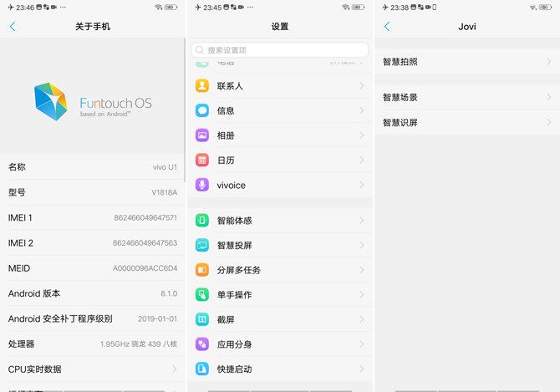Screen dimensions: 560x392
Task: Select the IMEI 1 number
Action: pos(145,218)
